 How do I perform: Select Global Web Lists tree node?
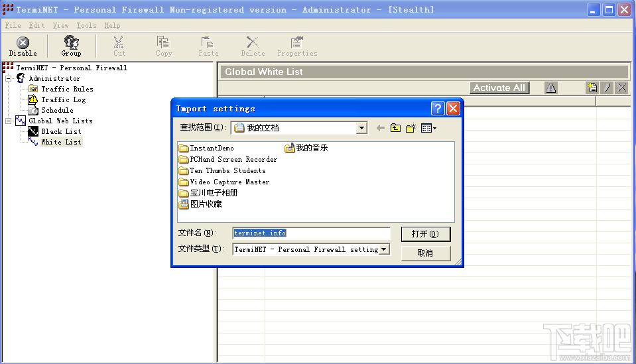[60, 121]
